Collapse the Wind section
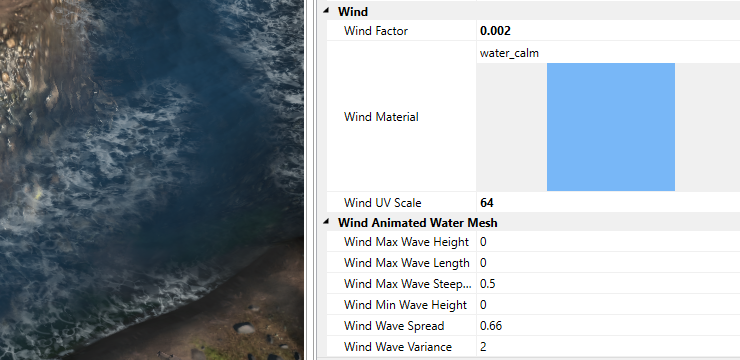 pyautogui.click(x=327, y=11)
